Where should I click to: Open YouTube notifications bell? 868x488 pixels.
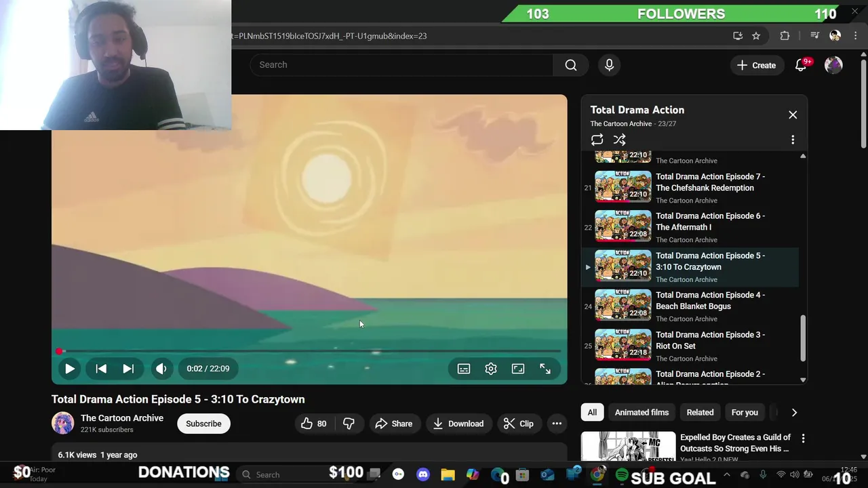click(x=801, y=65)
